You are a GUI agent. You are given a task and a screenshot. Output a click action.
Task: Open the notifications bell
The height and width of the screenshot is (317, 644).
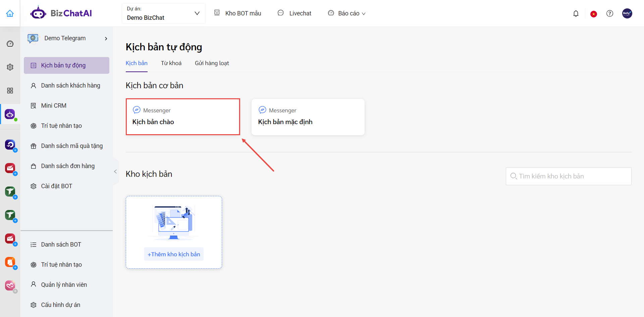coord(576,13)
